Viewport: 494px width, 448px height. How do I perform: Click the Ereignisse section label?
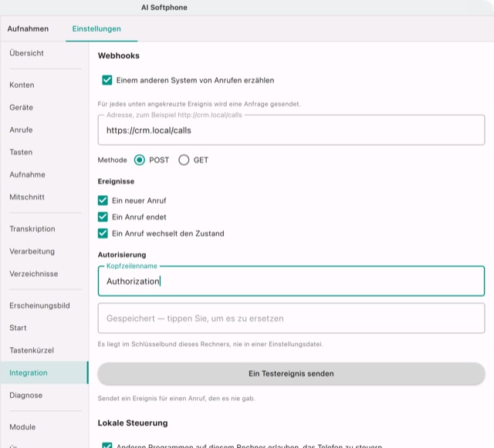click(x=116, y=181)
